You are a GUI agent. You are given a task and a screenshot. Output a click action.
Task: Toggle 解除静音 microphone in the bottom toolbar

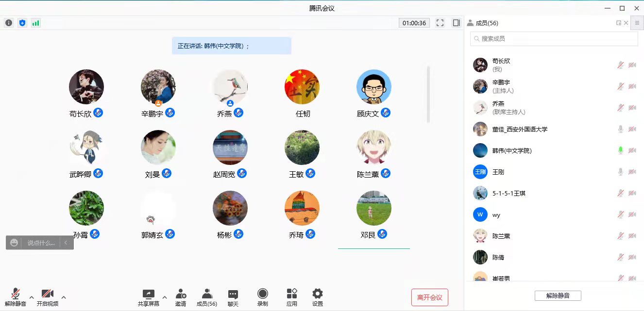16,297
